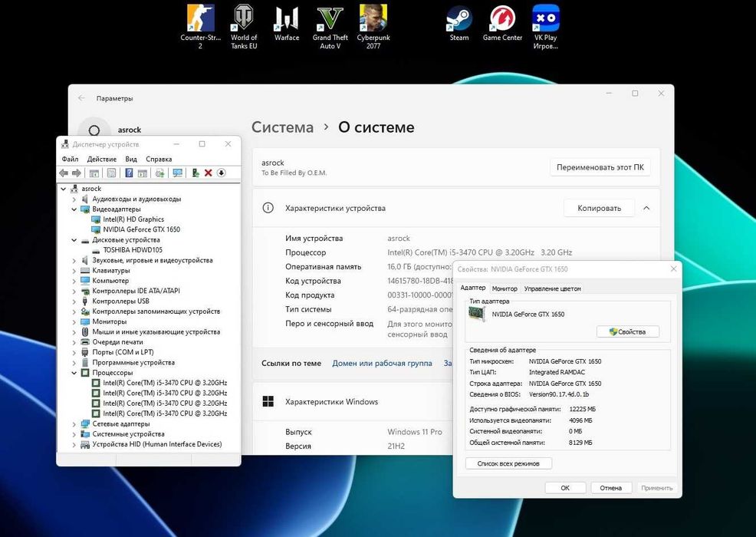The width and height of the screenshot is (756, 537).
Task: Click the Windows 11 Pro edition text
Action: [415, 432]
